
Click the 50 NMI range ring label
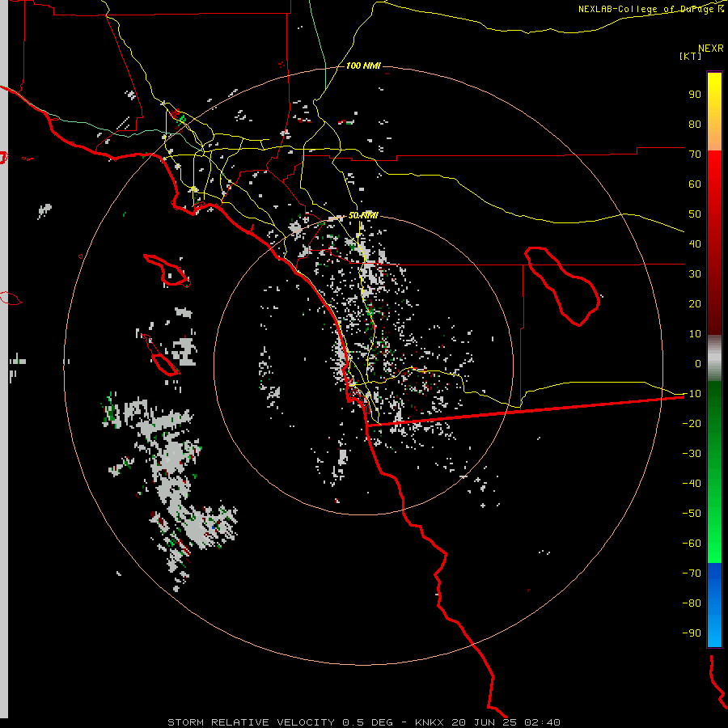click(x=363, y=215)
